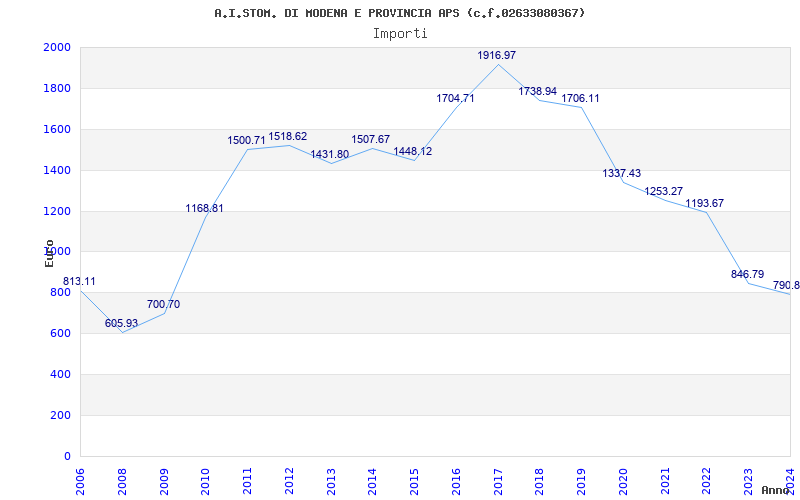Select data label 846.79
Image resolution: width=800 pixels, height=500 pixels.
pos(747,274)
